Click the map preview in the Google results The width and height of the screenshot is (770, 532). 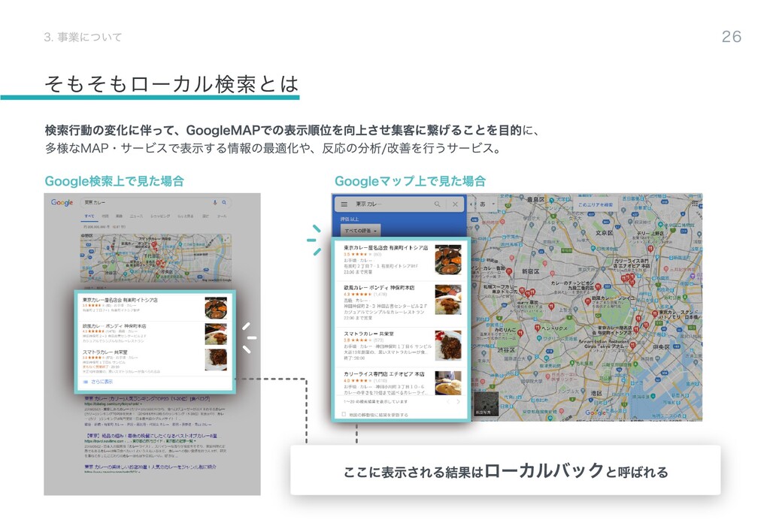pos(156,258)
